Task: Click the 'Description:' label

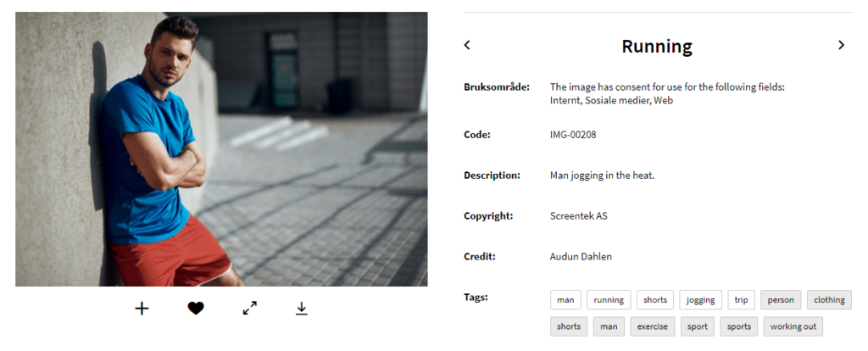Action: point(492,175)
